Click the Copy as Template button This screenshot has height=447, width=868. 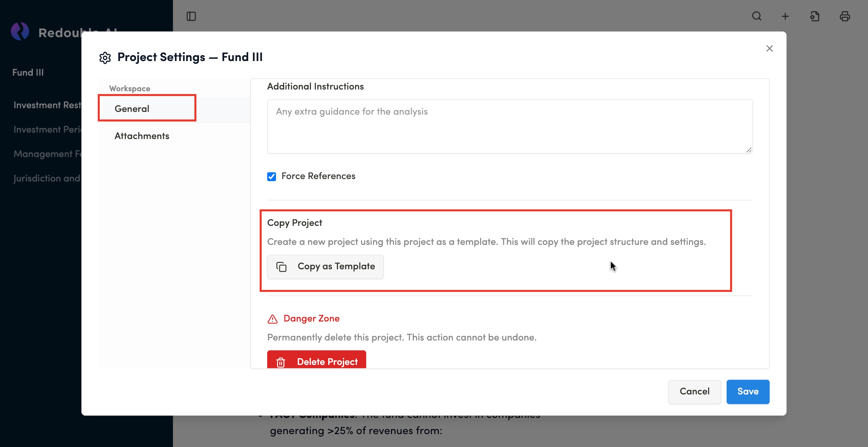[325, 267]
